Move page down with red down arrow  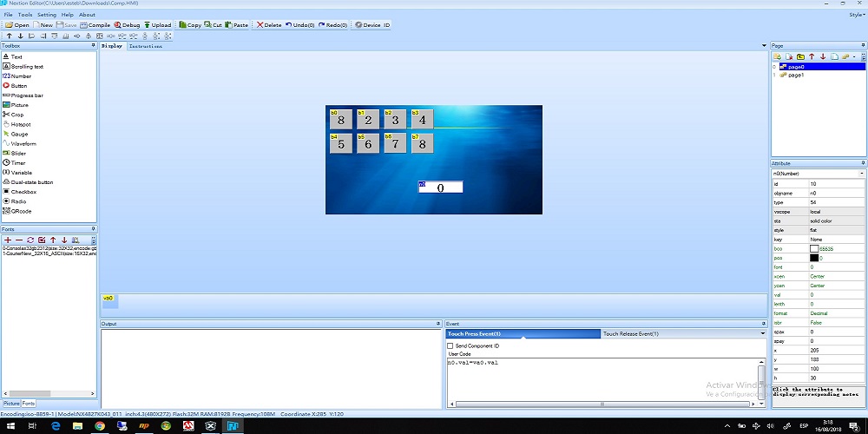tap(823, 56)
